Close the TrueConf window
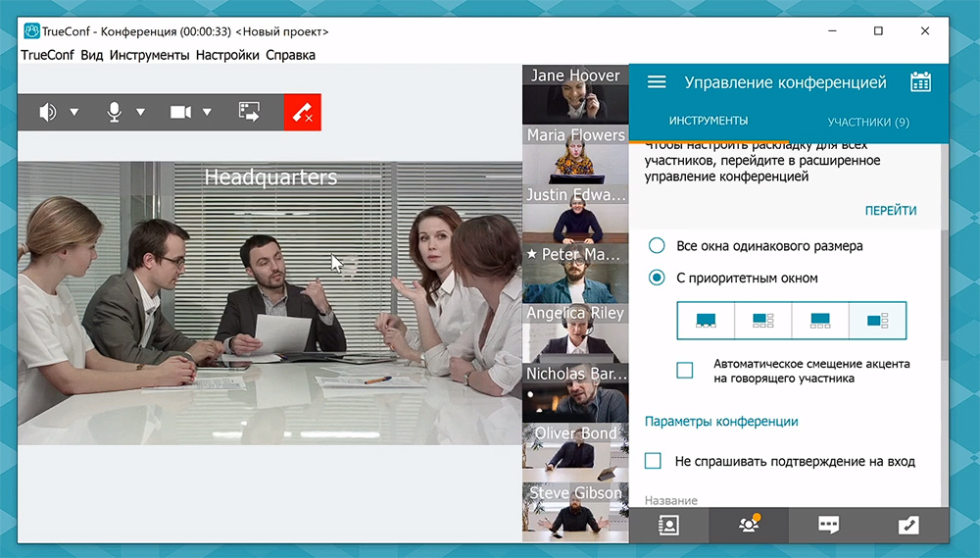 point(925,30)
